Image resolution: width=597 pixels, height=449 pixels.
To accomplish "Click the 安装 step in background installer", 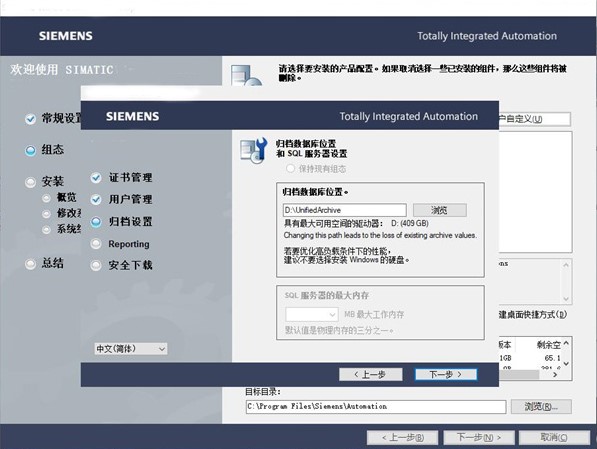I will tap(45, 182).
